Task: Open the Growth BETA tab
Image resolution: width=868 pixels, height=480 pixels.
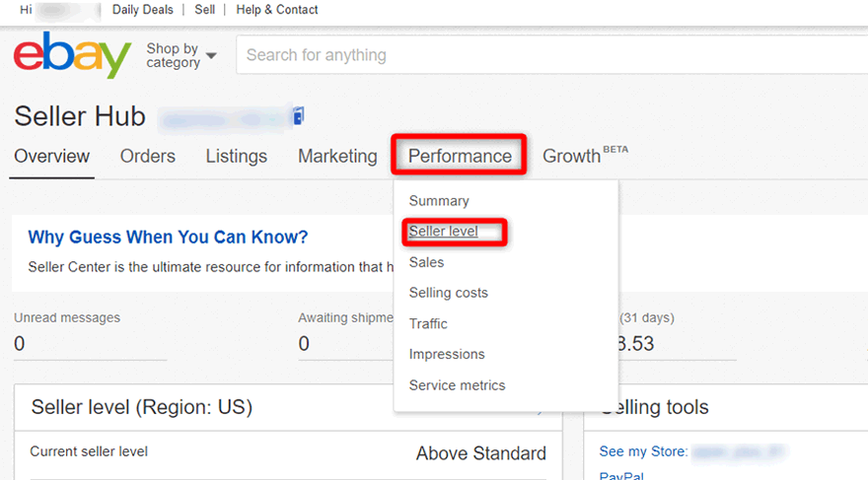Action: (x=585, y=156)
